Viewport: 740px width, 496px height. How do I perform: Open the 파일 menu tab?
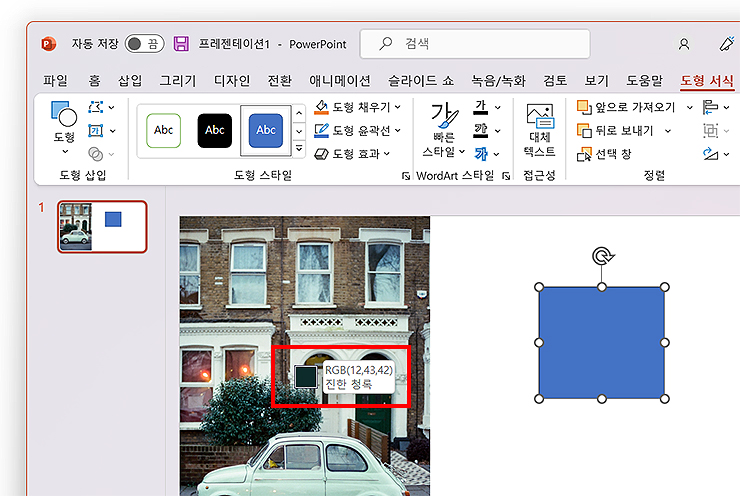(55, 81)
